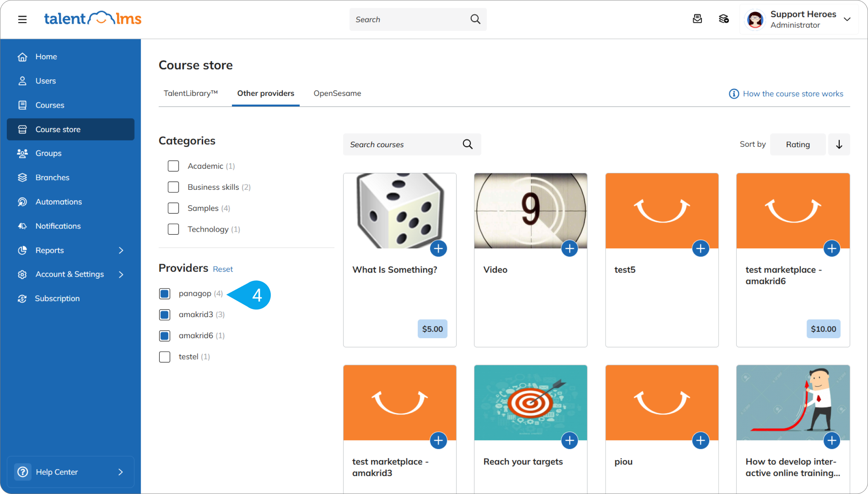
Task: Click the Course store sidebar icon
Action: click(23, 129)
